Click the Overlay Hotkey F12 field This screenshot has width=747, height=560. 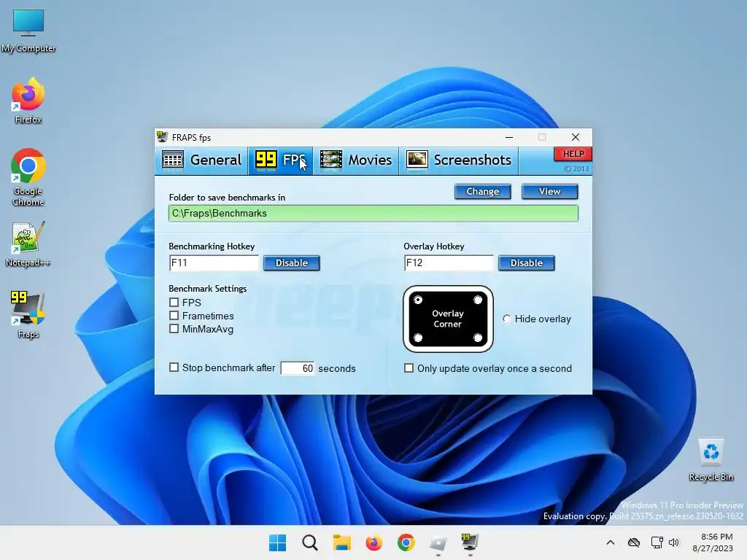(449, 262)
